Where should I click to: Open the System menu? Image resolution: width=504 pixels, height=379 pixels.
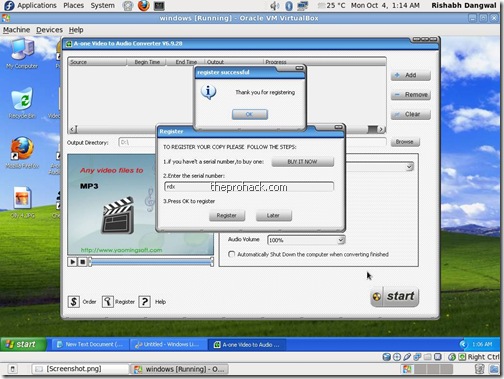click(x=103, y=5)
